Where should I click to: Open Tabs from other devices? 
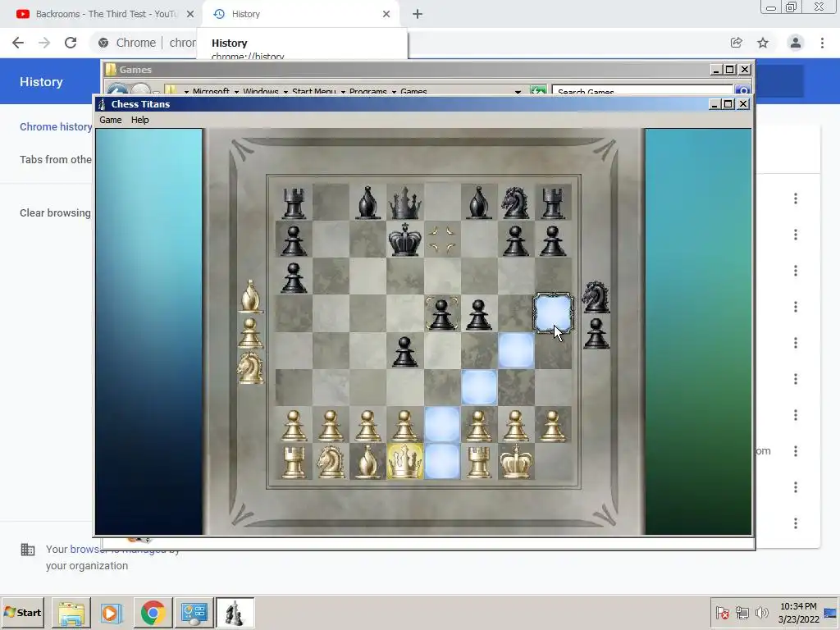tap(56, 160)
